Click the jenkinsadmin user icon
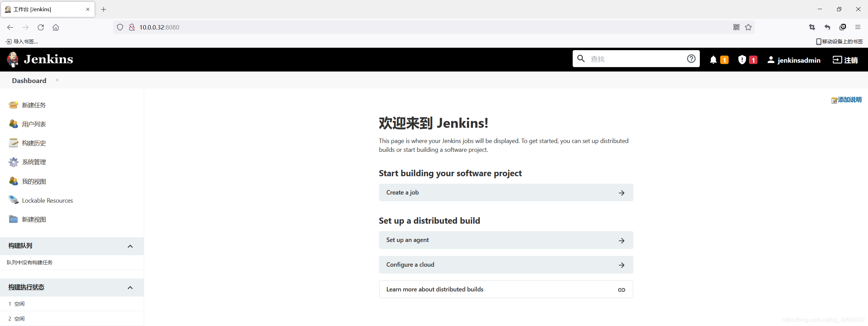Screen dimensions: 868x326 [x=771, y=60]
